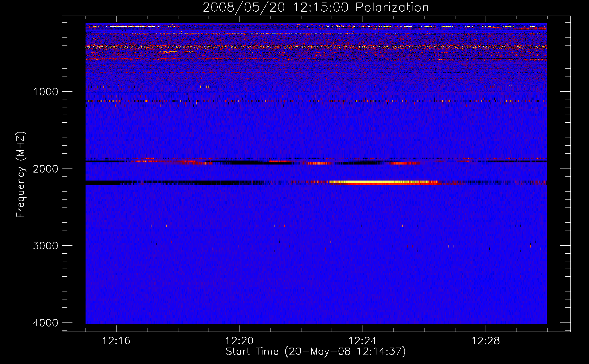This screenshot has width=589, height=364.
Task: Click the 3000 frequency tick label
Action: click(x=46, y=246)
